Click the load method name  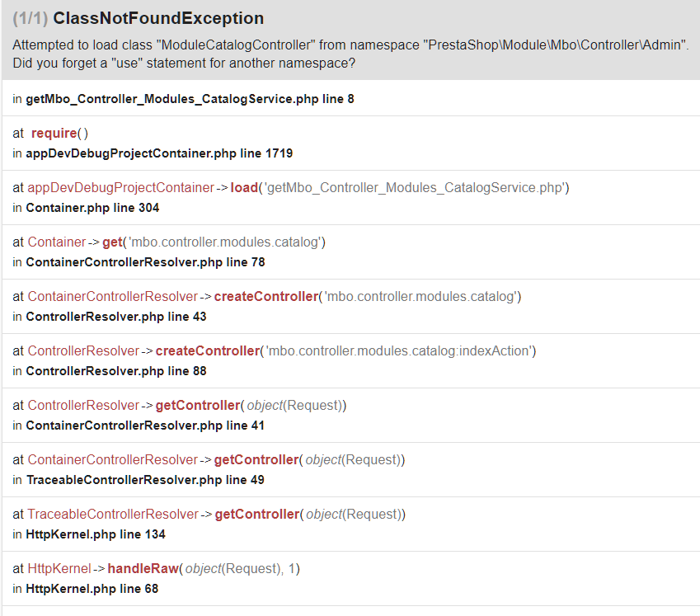(x=243, y=188)
